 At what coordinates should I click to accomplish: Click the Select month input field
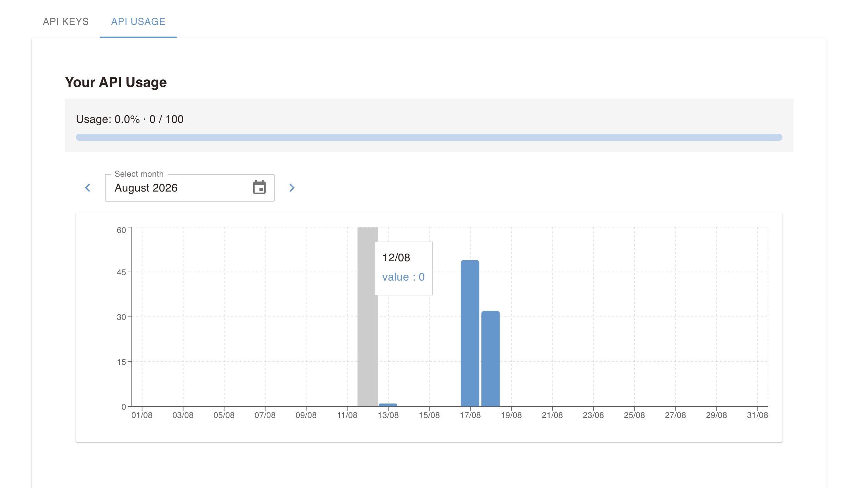pyautogui.click(x=189, y=187)
